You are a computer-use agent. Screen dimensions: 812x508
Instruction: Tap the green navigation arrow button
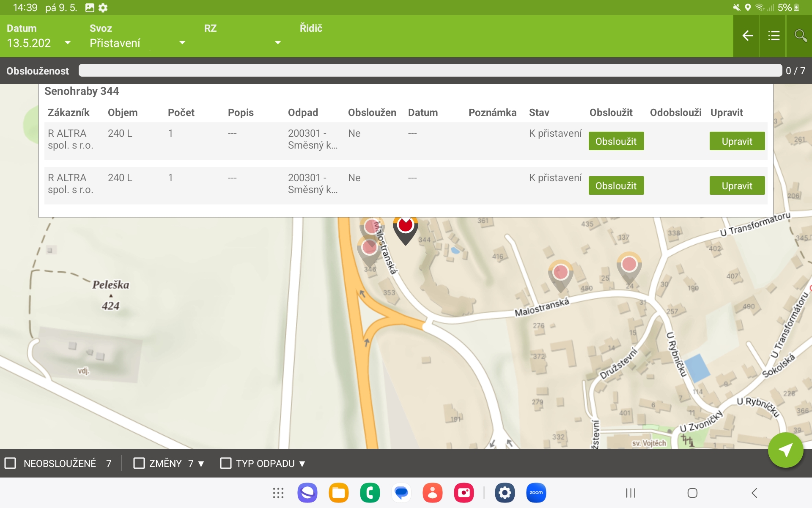[x=785, y=450]
